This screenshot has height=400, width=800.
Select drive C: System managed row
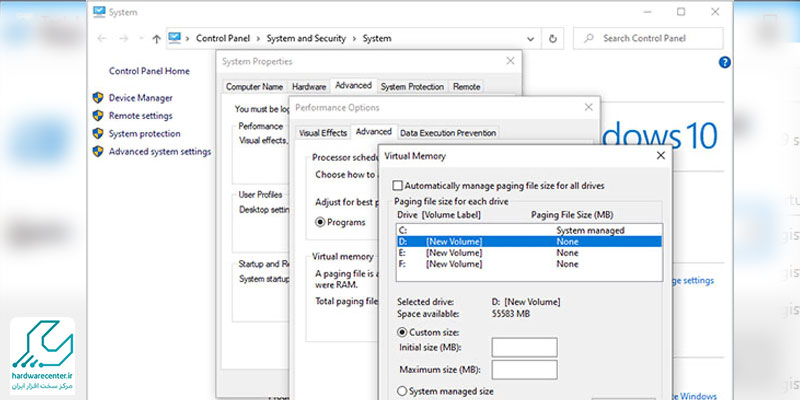(529, 231)
